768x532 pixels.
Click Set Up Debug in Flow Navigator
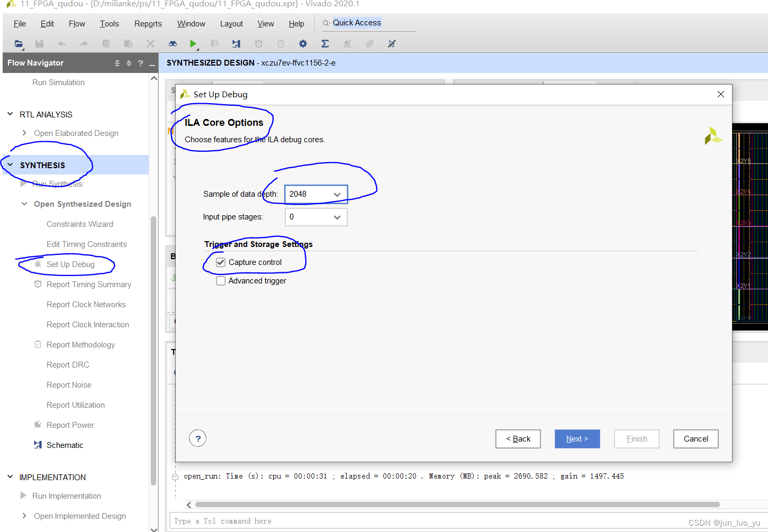[x=70, y=264]
